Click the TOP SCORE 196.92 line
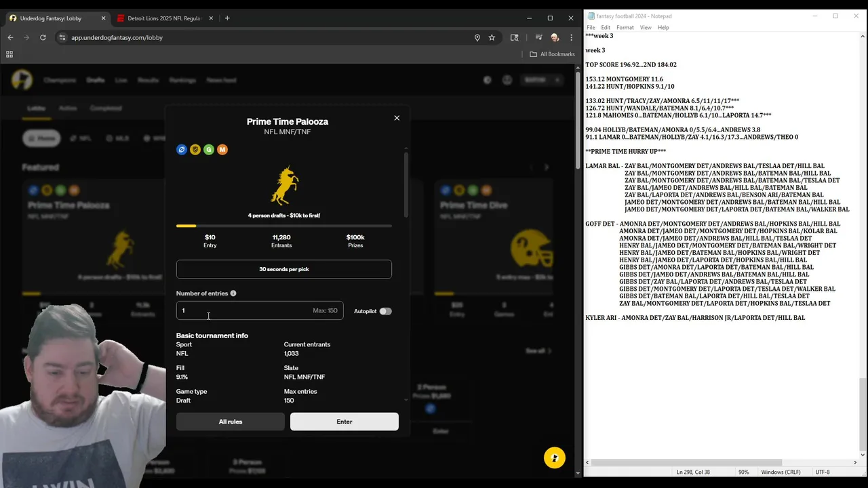 pyautogui.click(x=631, y=65)
